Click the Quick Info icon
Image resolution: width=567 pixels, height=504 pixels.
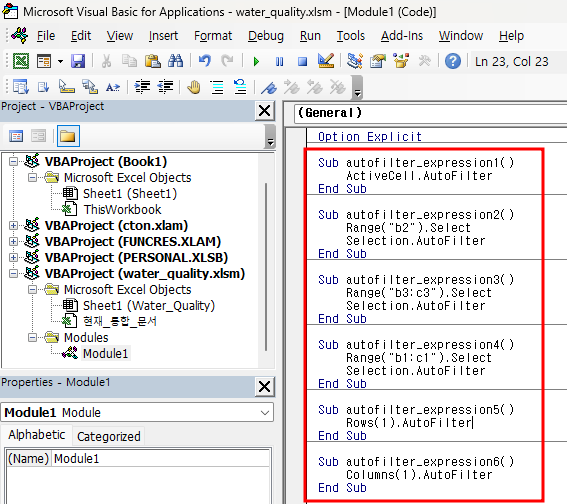67,87
